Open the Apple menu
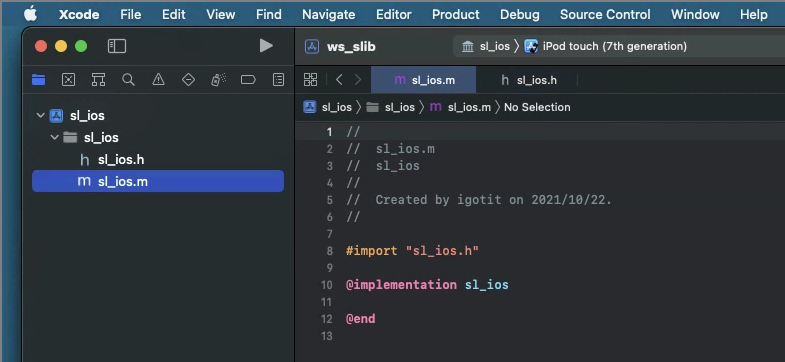This screenshot has height=362, width=785. (30, 15)
